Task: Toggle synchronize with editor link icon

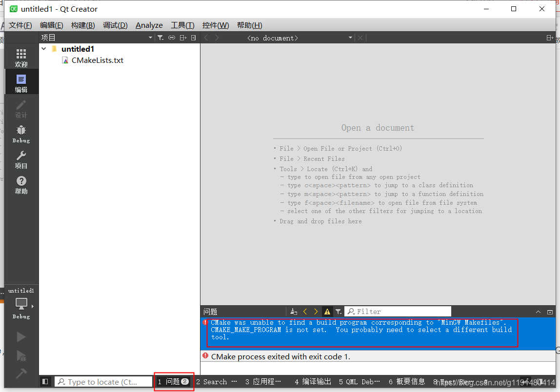Action: (x=172, y=38)
